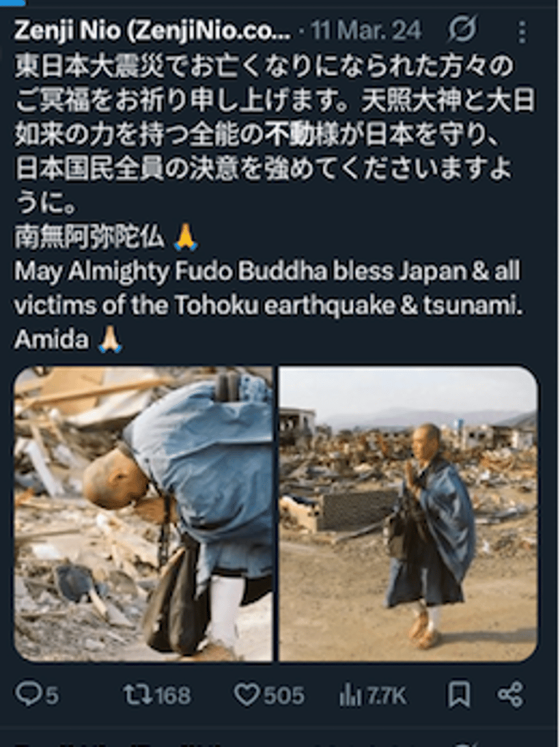Click the reply count 5

[x=52, y=695]
